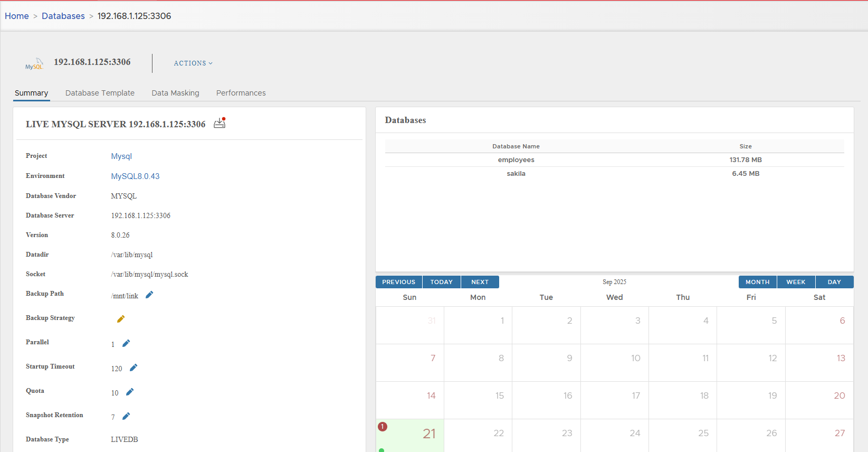This screenshot has height=452, width=868.
Task: Navigate to Databases in the breadcrumb
Action: click(x=63, y=16)
